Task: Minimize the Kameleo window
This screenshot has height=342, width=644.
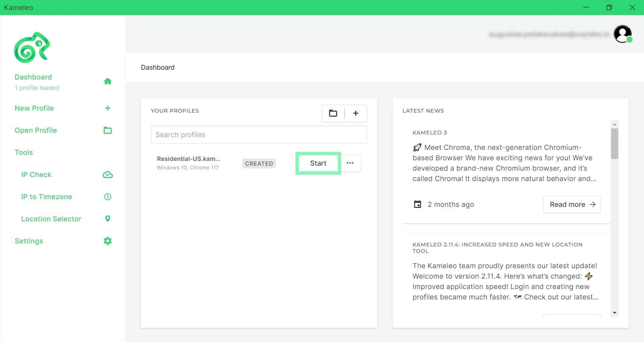Action: coord(586,8)
